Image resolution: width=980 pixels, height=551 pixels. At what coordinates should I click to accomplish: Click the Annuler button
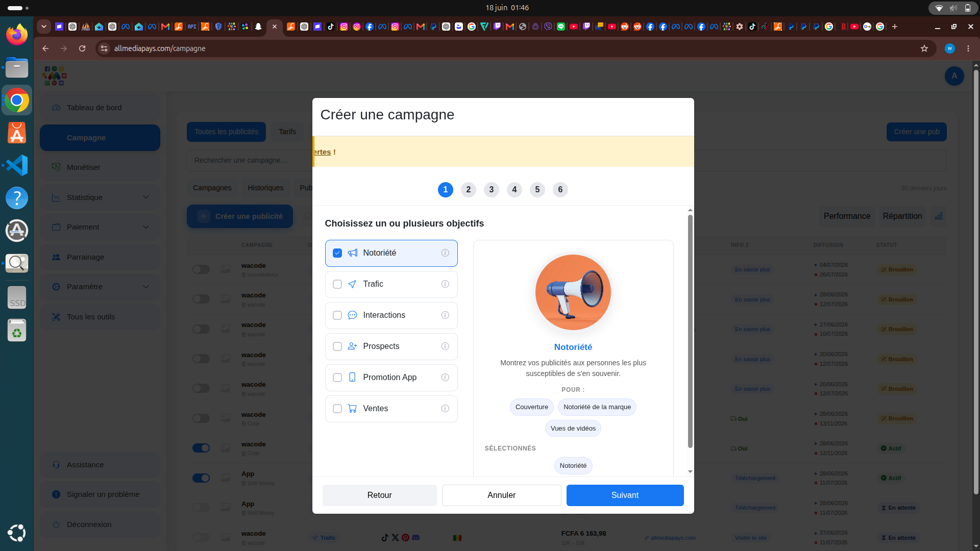tap(502, 495)
